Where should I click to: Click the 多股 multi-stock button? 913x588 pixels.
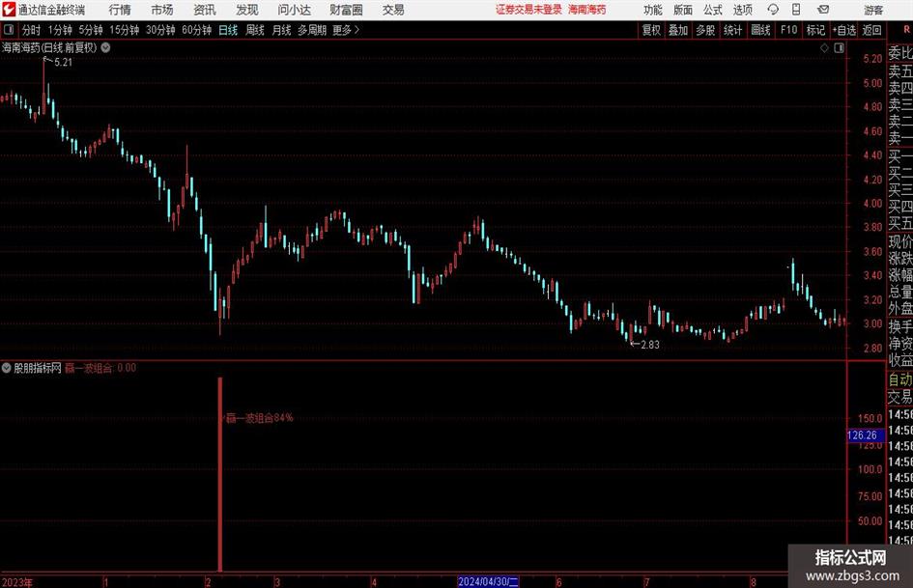[705, 30]
